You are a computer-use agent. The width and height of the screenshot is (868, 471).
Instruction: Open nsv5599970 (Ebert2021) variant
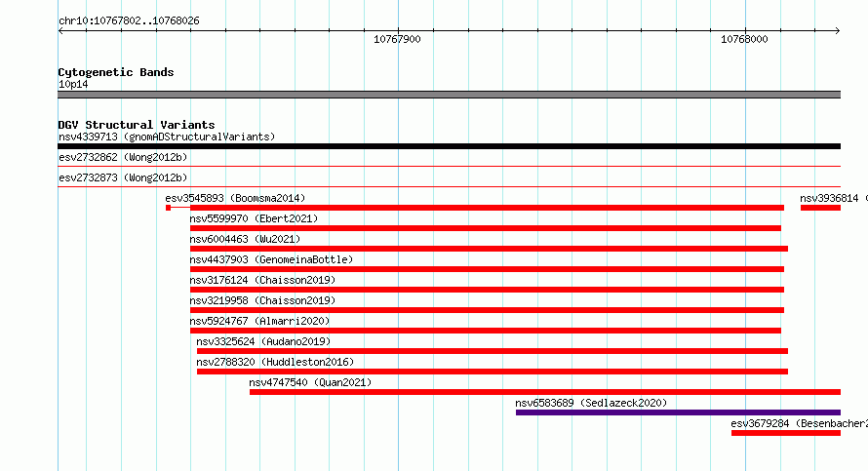coord(255,218)
